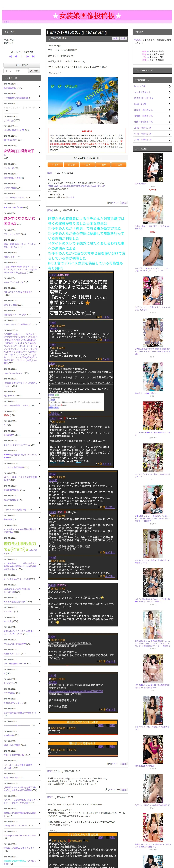Viewport: 174px width, 868px height.
Task: Go to next thread page arrow
Action: coord(28,57)
